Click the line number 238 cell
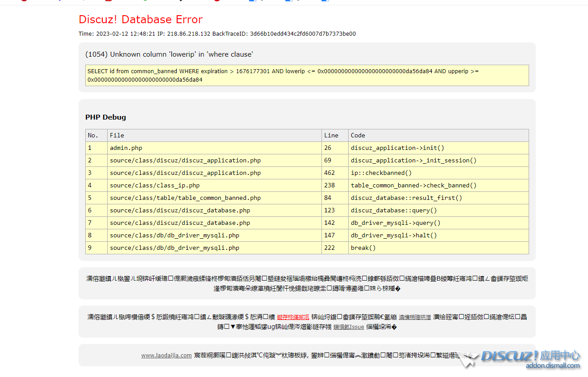Screen dimensions: 588x377 coord(335,185)
